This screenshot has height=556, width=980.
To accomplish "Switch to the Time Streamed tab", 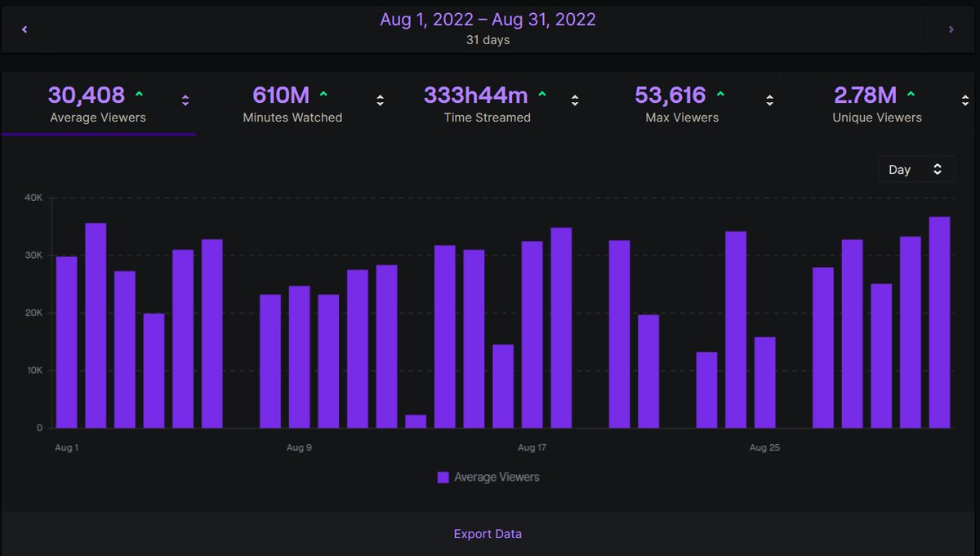I will point(488,104).
